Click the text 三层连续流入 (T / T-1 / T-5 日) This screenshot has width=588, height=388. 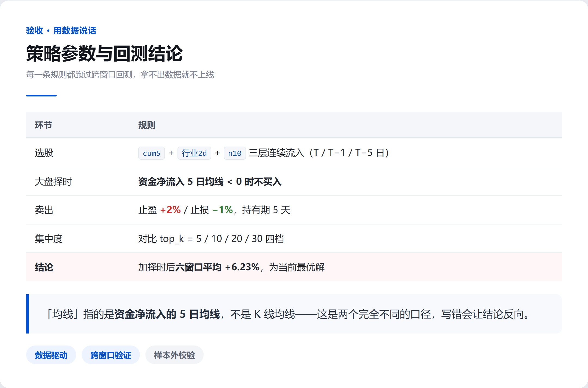pyautogui.click(x=319, y=153)
